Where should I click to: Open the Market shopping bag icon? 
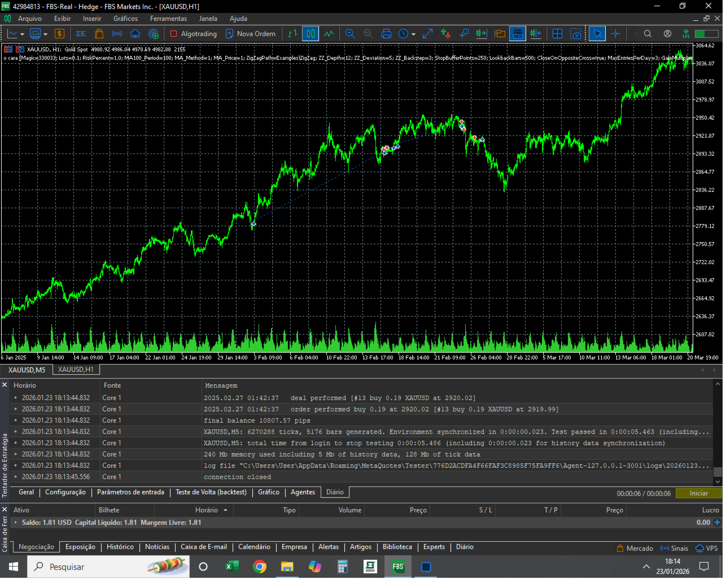tap(99, 34)
